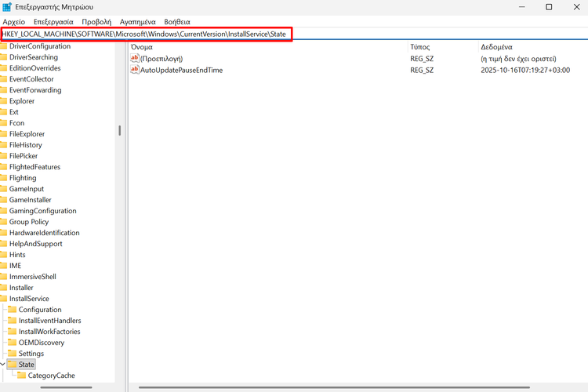Select the FilePicker key
588x392 pixels.
[24, 156]
